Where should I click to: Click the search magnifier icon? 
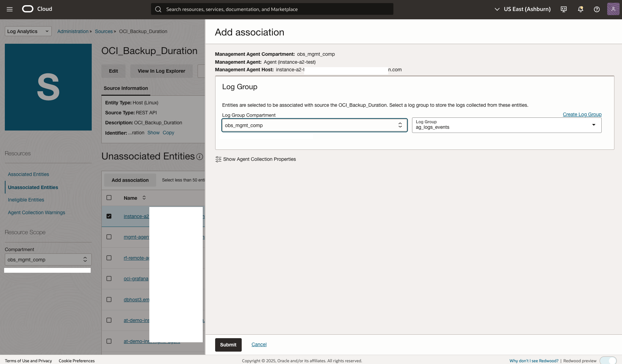coord(158,9)
